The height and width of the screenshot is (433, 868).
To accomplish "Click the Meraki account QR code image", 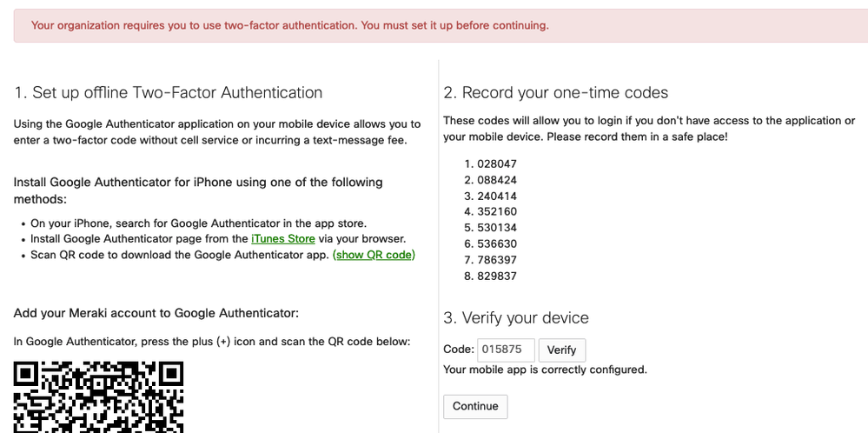I will pos(98,396).
